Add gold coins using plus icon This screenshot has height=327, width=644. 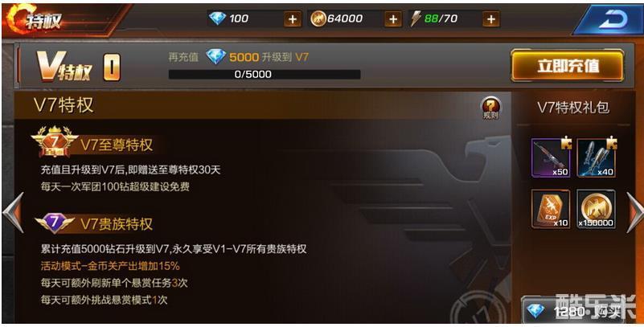tap(393, 18)
